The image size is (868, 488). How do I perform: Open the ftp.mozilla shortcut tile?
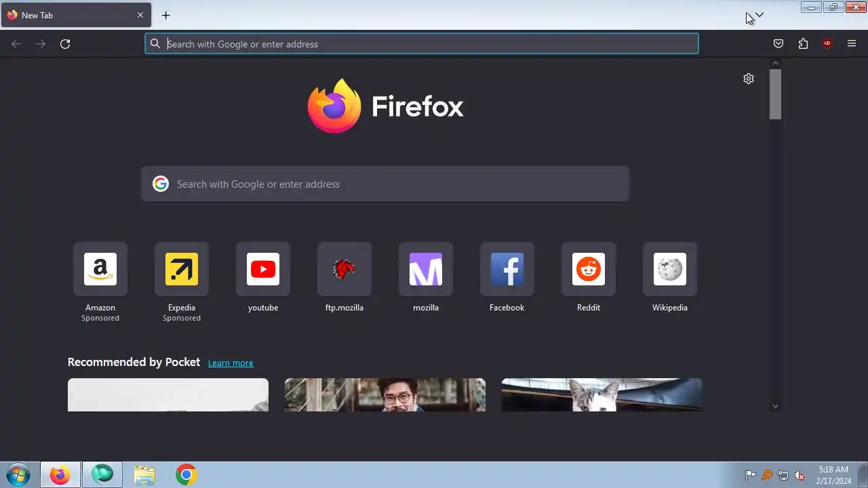[344, 269]
